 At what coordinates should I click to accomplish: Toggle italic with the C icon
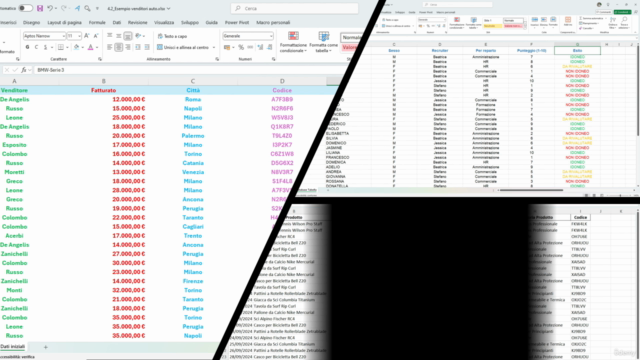36,47
